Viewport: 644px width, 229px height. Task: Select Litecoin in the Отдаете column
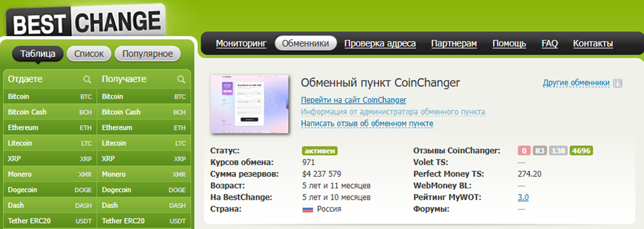pos(50,143)
